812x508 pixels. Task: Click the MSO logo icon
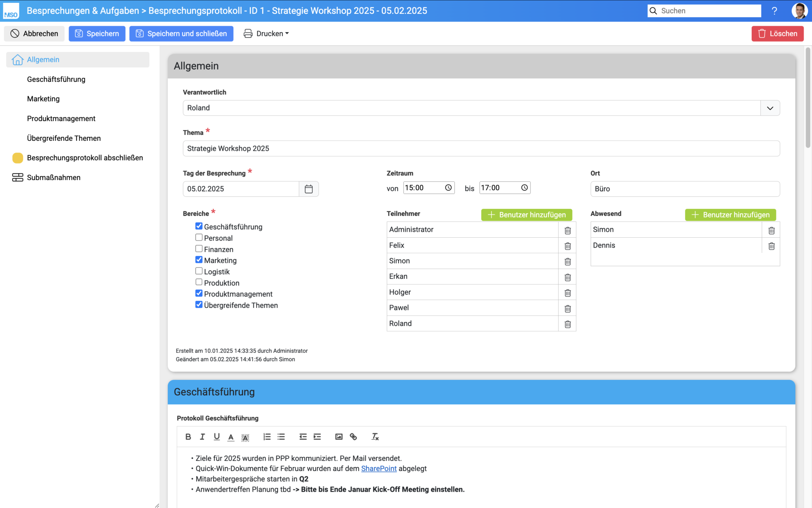11,11
